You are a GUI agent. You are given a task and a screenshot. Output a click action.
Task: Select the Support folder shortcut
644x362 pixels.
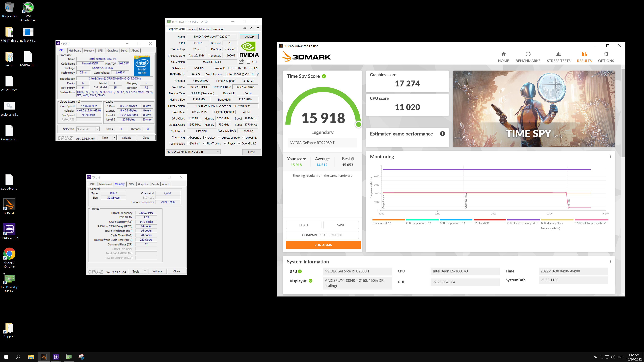9,330
